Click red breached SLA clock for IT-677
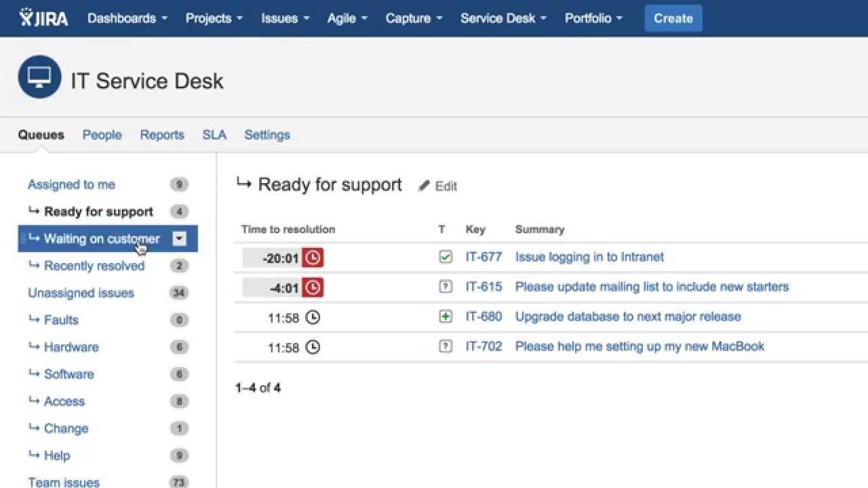 click(313, 258)
